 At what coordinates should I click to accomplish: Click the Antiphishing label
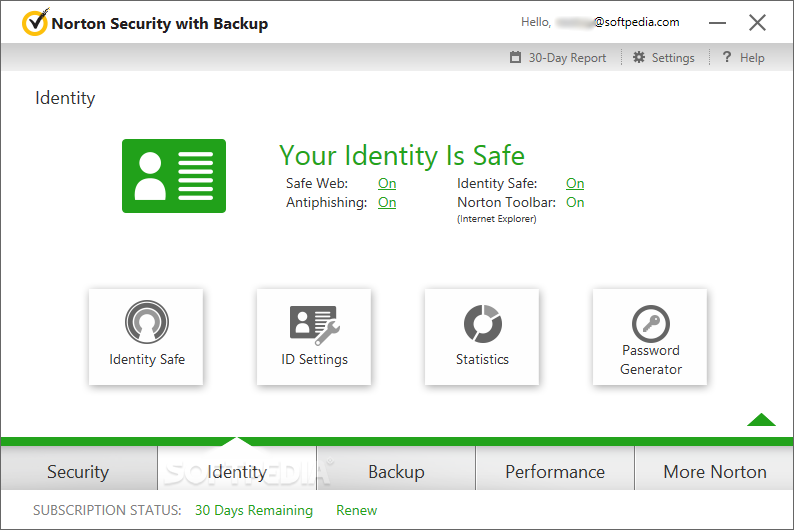click(x=327, y=202)
